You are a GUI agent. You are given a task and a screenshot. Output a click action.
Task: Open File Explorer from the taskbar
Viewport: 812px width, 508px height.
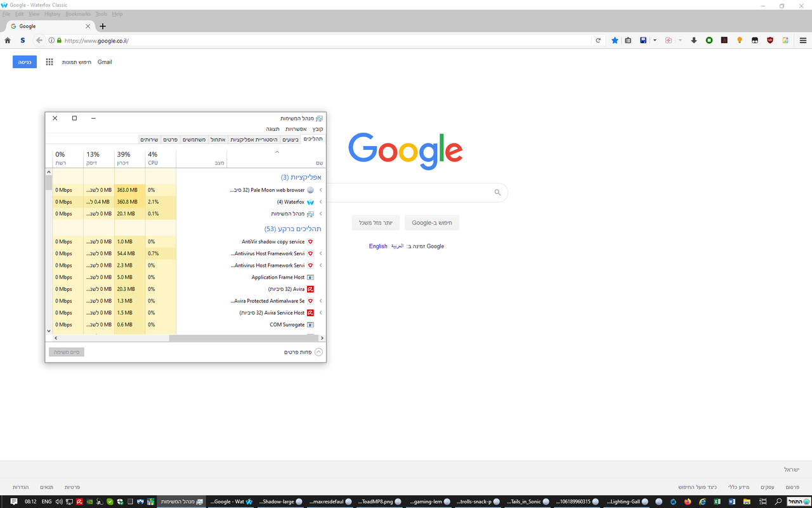tap(747, 502)
